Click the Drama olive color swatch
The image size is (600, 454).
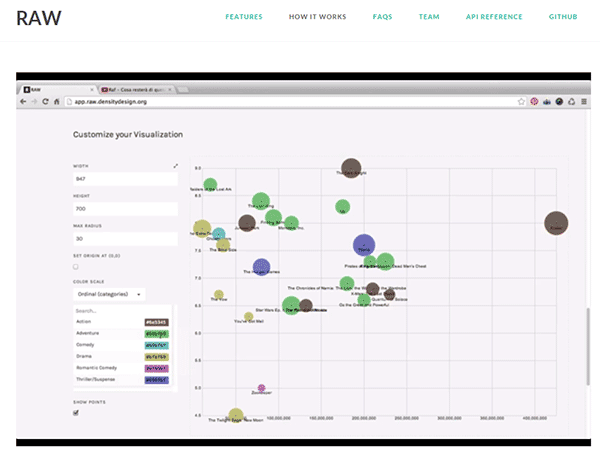coord(157,357)
